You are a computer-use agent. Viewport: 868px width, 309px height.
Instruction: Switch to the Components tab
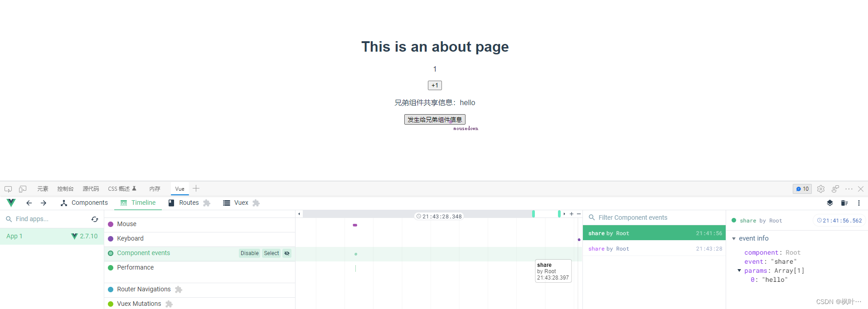tap(84, 203)
